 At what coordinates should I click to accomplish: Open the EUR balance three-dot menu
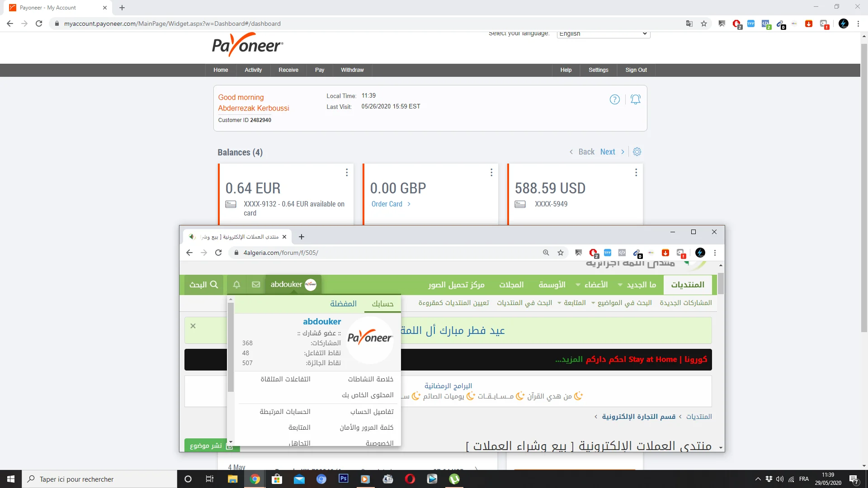point(347,173)
